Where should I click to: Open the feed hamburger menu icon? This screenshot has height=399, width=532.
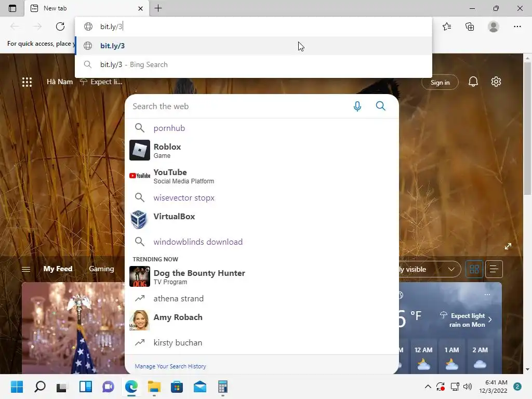pyautogui.click(x=26, y=270)
